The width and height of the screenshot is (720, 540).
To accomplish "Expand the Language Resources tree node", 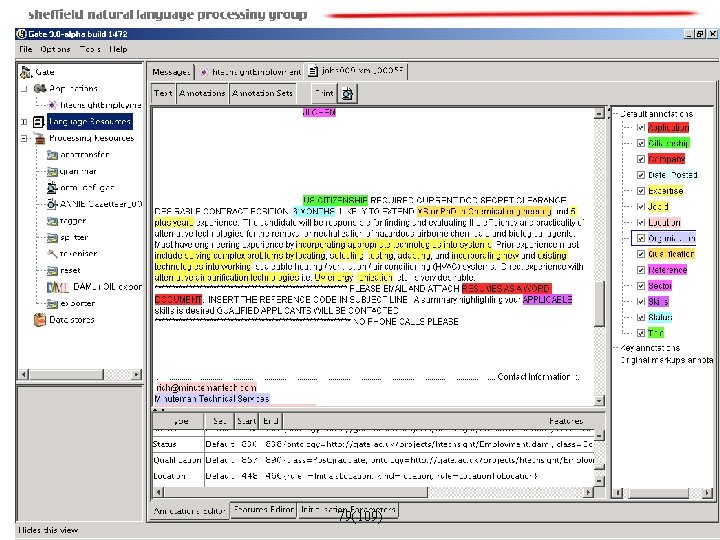I will 24,122.
